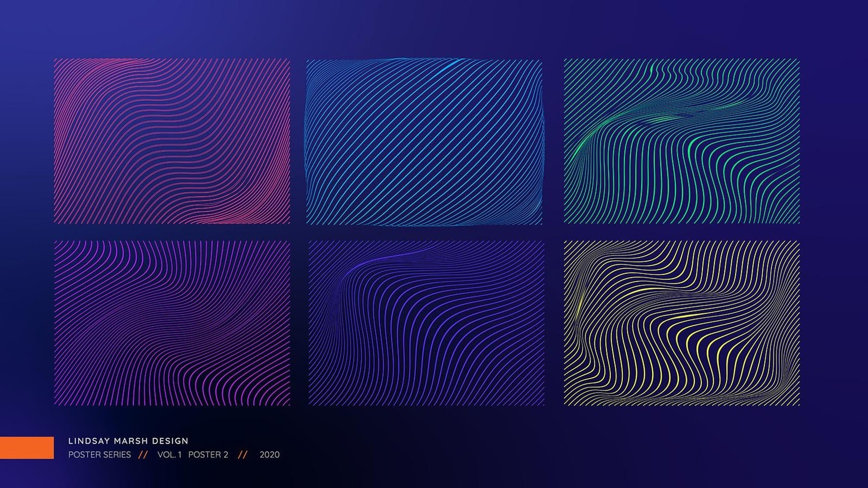This screenshot has width=868, height=488.
Task: Select the pink-red wavy line poster
Action: pyautogui.click(x=172, y=141)
